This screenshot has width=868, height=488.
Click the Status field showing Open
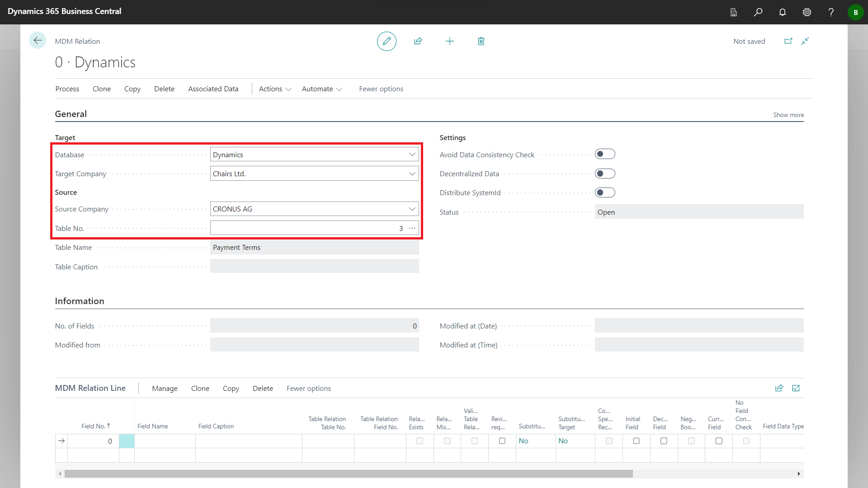(699, 212)
